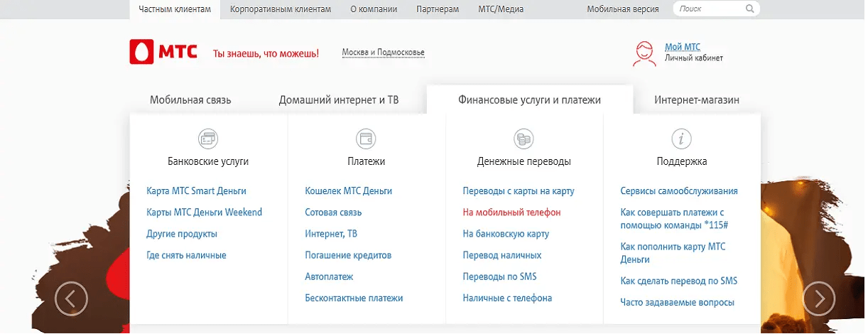Image resolution: width=868 pixels, height=334 pixels.
Task: Open Сотовая связь payments link
Action: click(x=333, y=212)
